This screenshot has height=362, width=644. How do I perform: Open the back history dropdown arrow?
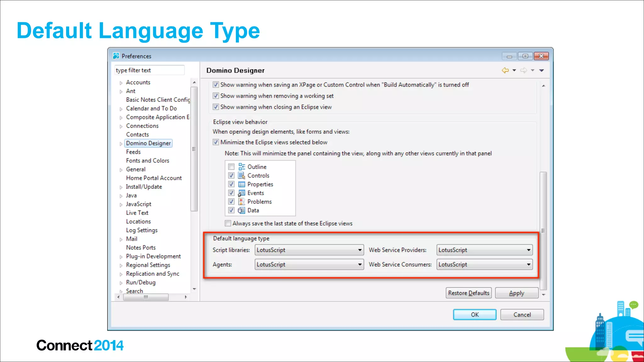(514, 70)
